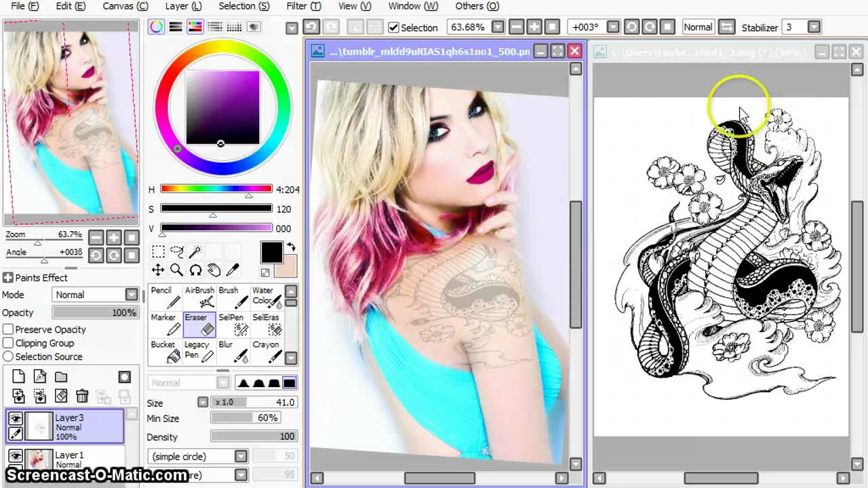Set layer as Selection Source
The height and width of the screenshot is (488, 868).
tap(8, 357)
